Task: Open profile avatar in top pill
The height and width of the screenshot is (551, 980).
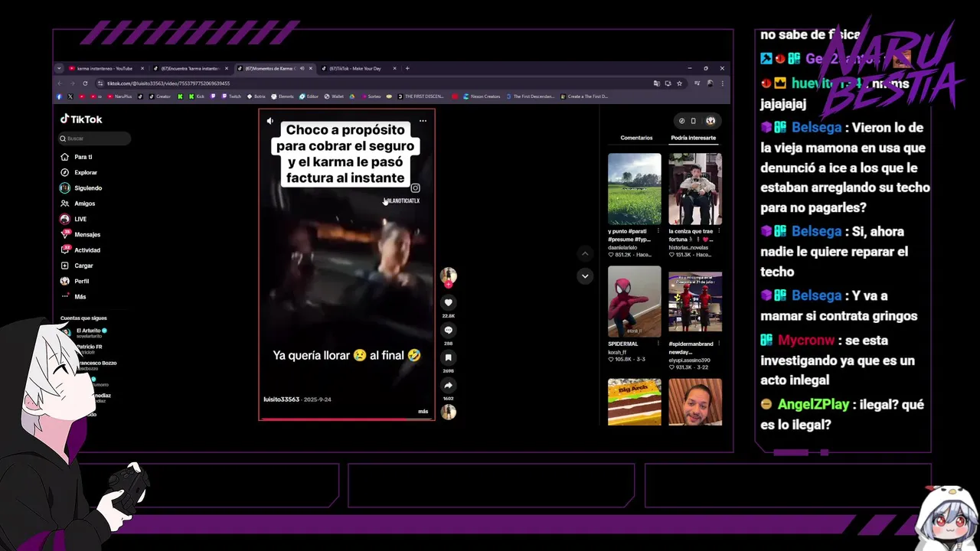Action: [710, 121]
